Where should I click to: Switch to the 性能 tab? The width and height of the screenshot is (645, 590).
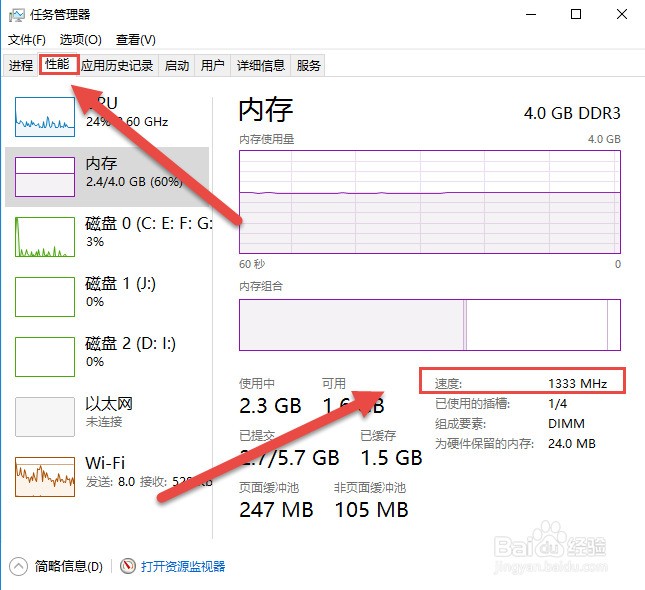(58, 65)
